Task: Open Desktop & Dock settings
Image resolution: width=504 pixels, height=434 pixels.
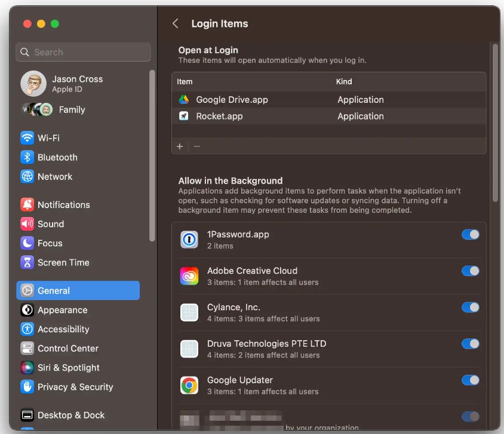Action: [x=78, y=415]
